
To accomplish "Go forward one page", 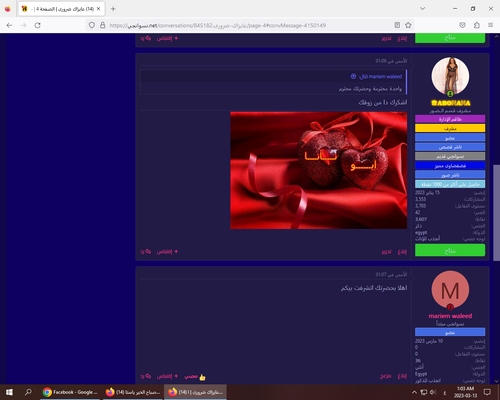I will [x=23, y=25].
